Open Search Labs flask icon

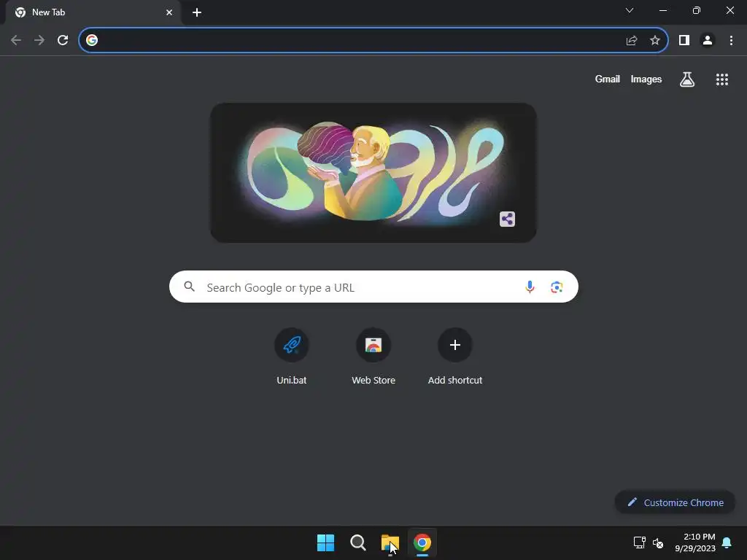(x=687, y=79)
